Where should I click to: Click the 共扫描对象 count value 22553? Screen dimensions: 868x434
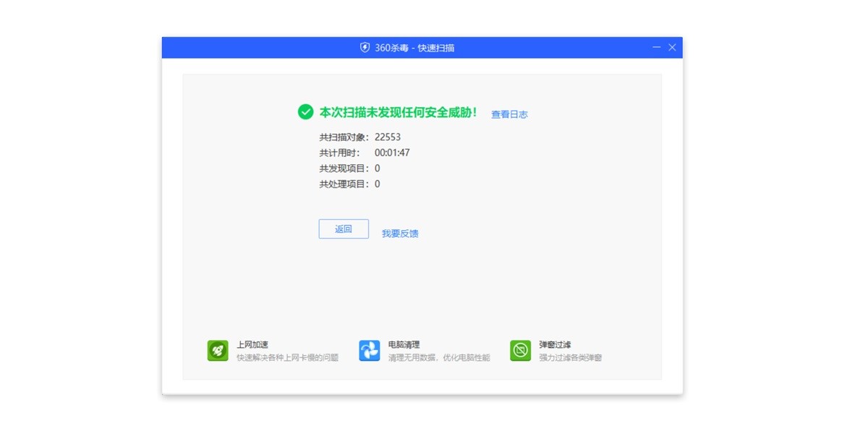pos(388,137)
